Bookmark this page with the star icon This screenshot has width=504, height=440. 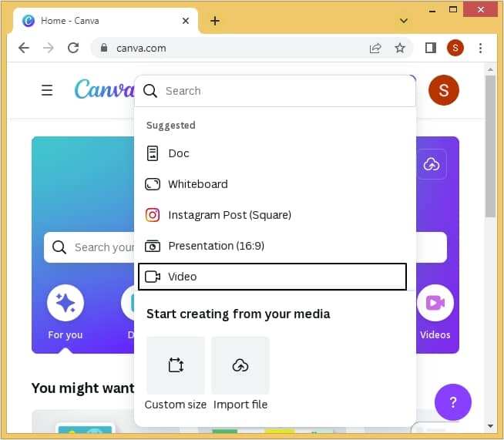[400, 49]
